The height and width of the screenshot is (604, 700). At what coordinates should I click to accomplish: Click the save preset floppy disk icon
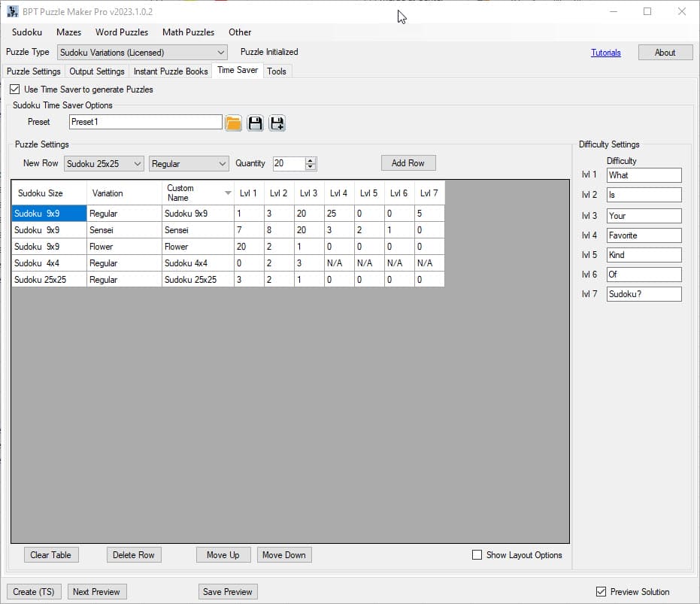[x=256, y=123]
